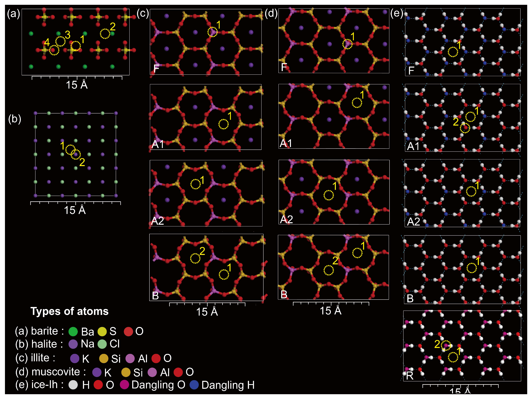
Task: Click the purple Na swatch for halite
Action: click(73, 344)
